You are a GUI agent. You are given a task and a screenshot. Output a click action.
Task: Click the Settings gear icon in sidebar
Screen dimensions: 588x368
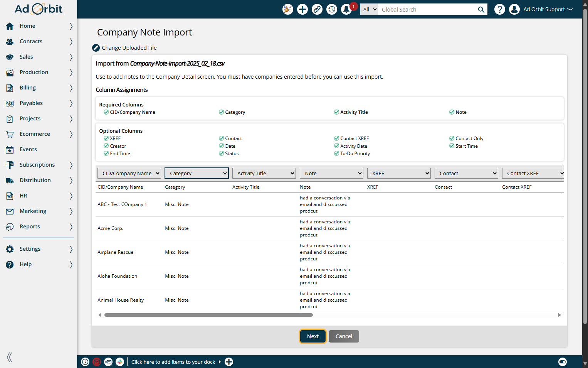click(x=10, y=249)
